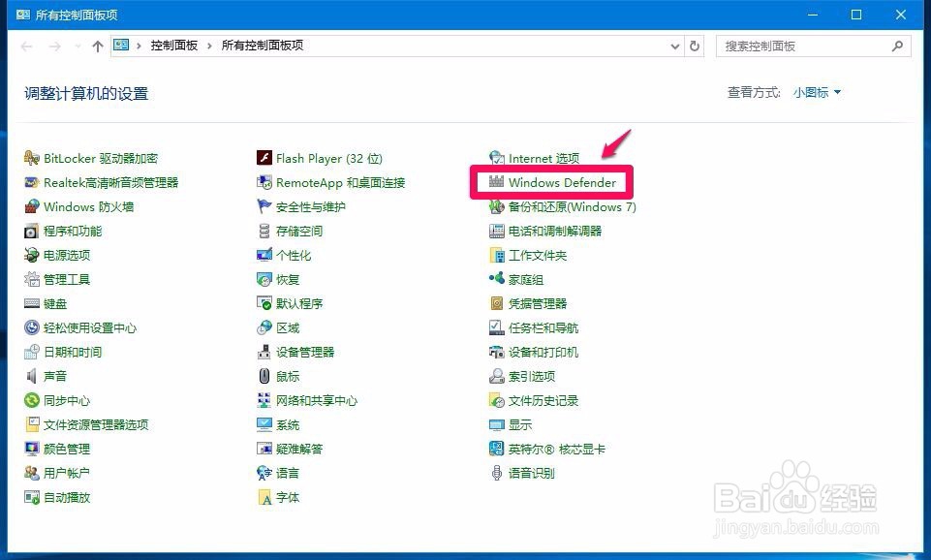Open the 凭据管理器 link
The width and height of the screenshot is (931, 560).
click(538, 303)
